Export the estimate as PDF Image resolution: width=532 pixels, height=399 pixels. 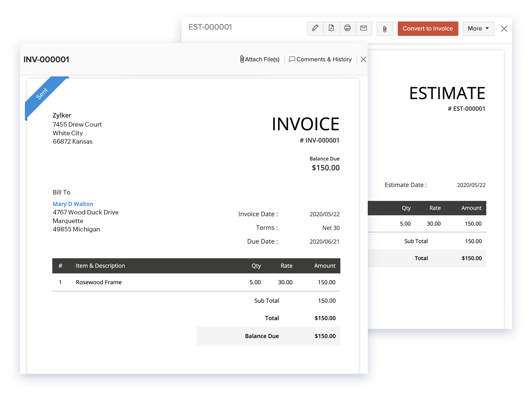[331, 29]
